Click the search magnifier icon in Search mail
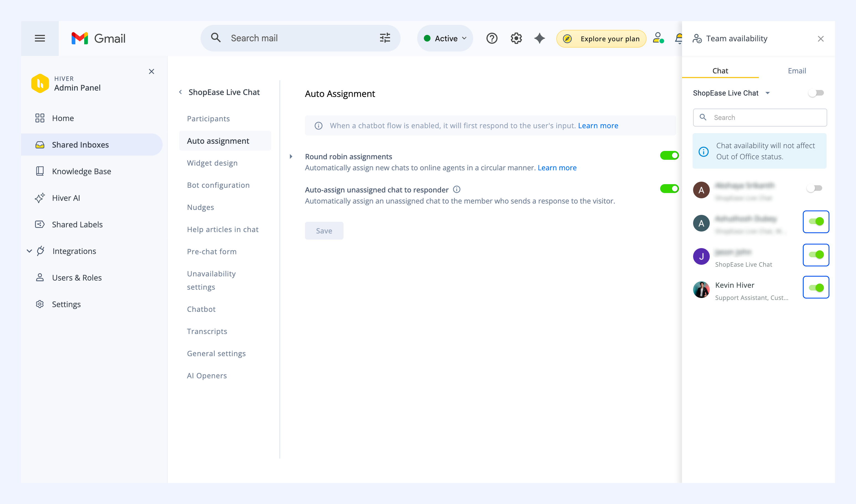This screenshot has width=856, height=504. [x=216, y=38]
